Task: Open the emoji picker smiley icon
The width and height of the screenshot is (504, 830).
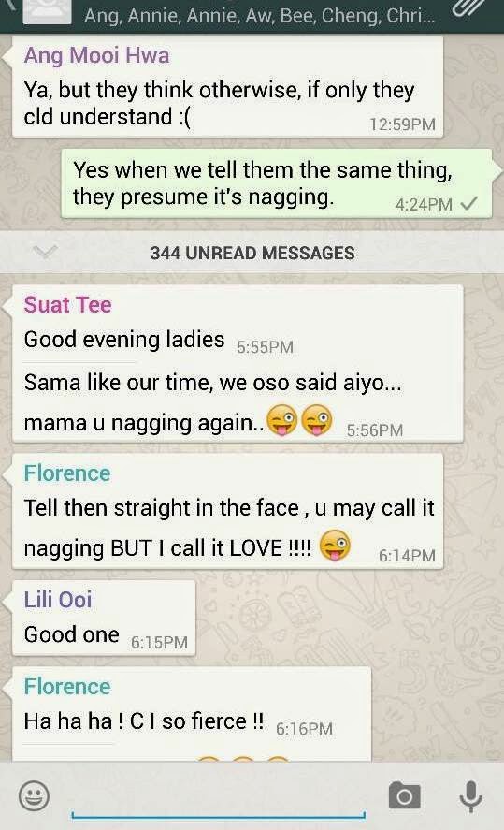Action: pos(35,795)
